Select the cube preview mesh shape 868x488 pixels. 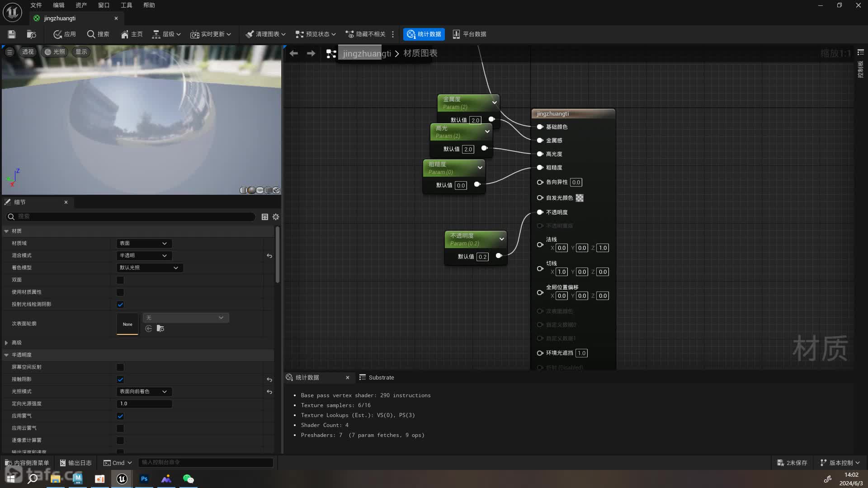click(268, 190)
